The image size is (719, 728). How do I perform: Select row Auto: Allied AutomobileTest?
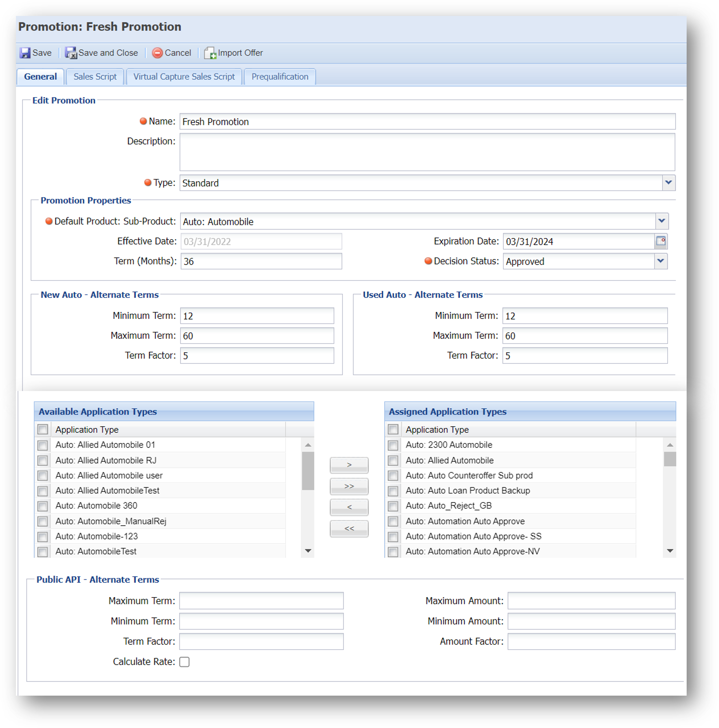tap(160, 491)
